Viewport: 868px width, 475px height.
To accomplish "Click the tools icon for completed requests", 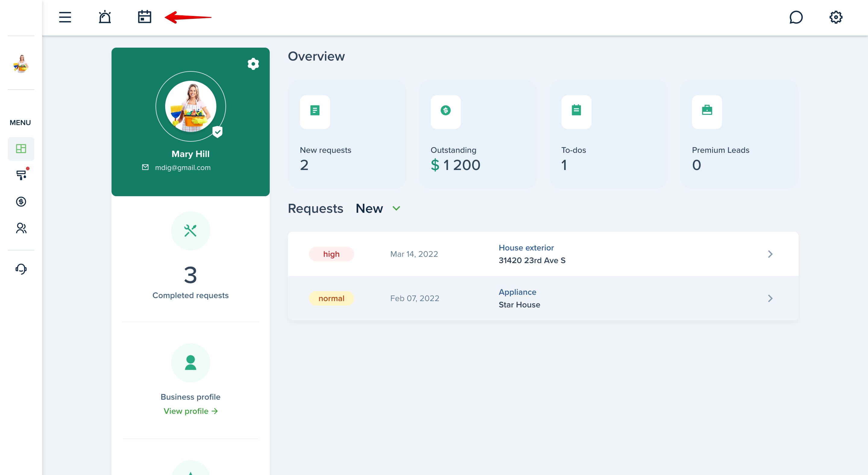I will coord(190,231).
